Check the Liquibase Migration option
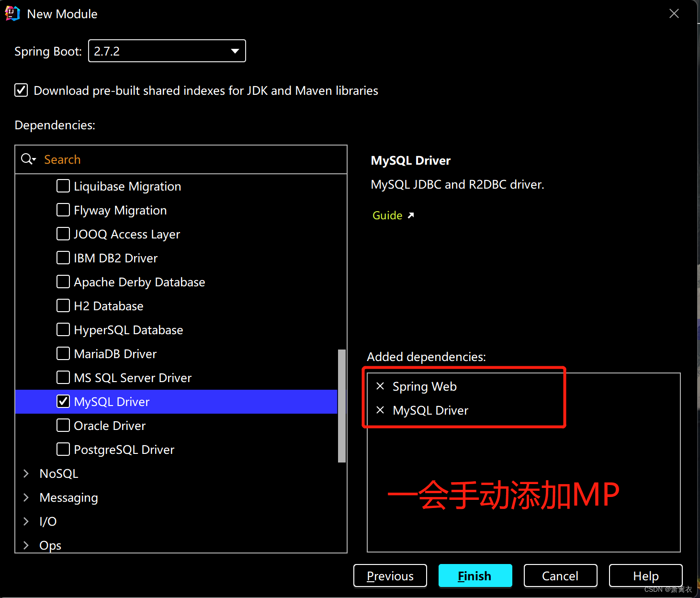This screenshot has width=700, height=598. tap(63, 186)
